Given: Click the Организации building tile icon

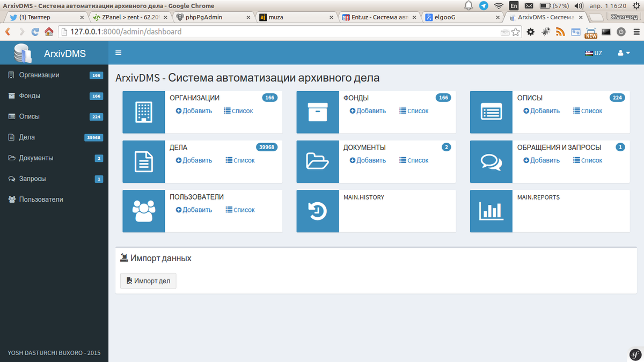Looking at the screenshot, I should click(x=143, y=112).
